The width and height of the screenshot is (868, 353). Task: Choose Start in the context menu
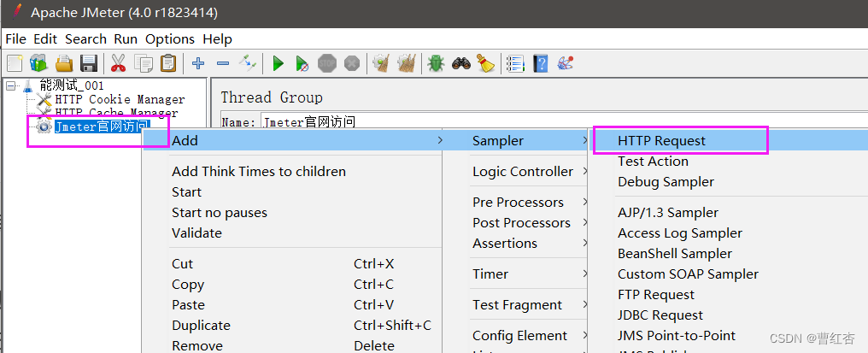pos(186,192)
